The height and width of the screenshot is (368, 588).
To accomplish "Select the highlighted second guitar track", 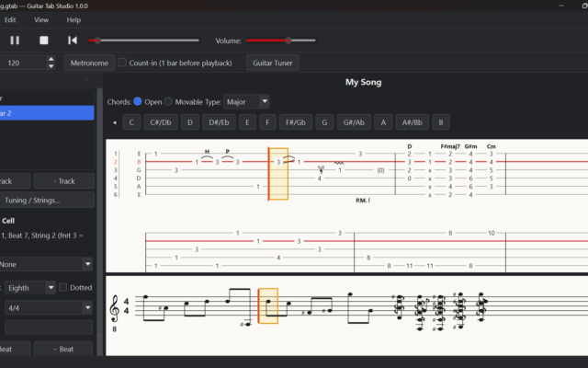I will [47, 113].
